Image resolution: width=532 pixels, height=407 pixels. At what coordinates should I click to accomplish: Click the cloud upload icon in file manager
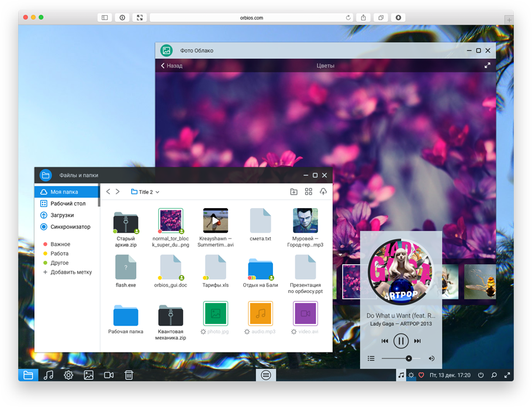coord(323,192)
